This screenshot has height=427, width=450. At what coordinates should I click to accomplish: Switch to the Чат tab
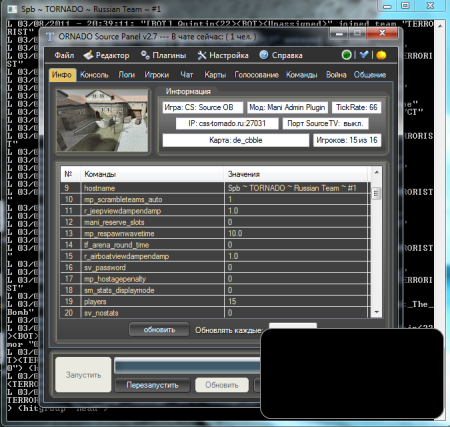(x=187, y=75)
